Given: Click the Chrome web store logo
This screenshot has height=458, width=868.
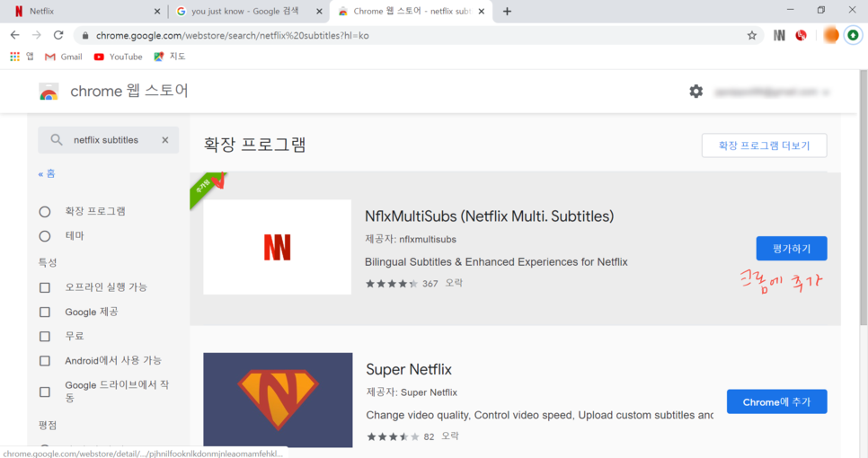Looking at the screenshot, I should (x=49, y=92).
